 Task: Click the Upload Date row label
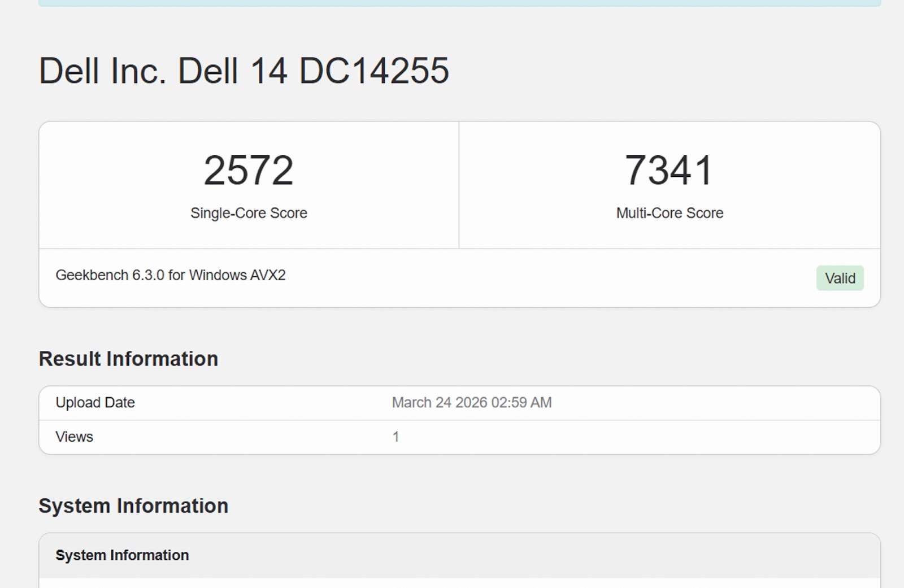point(95,402)
